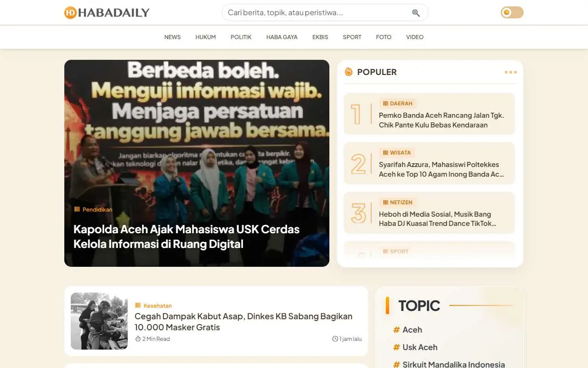
Task: Click rank number 2 in Populer
Action: point(358,164)
